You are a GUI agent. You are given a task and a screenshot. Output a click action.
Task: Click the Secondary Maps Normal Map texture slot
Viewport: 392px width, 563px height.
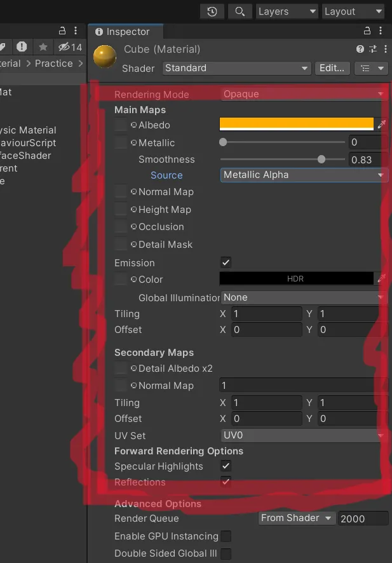(x=121, y=385)
